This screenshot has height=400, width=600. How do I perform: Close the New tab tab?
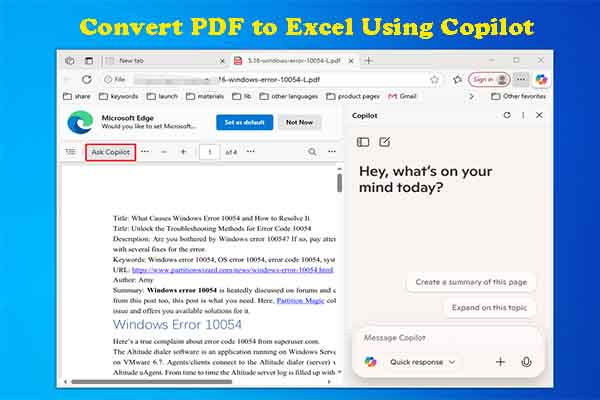coord(222,61)
